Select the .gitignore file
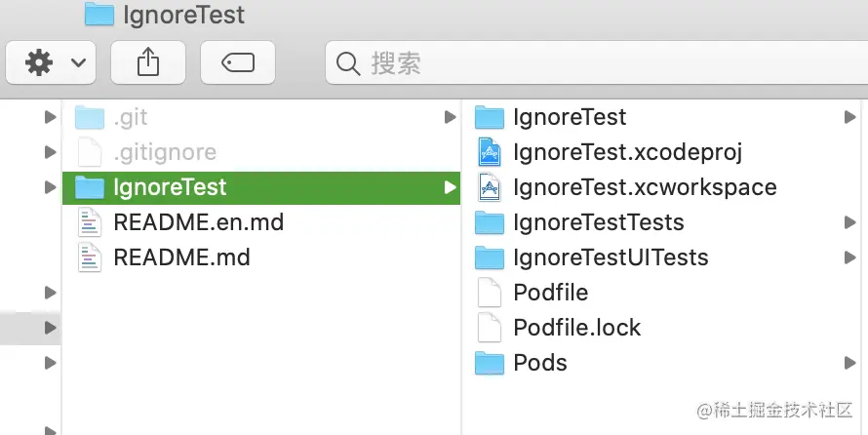The height and width of the screenshot is (435, 868). [164, 152]
